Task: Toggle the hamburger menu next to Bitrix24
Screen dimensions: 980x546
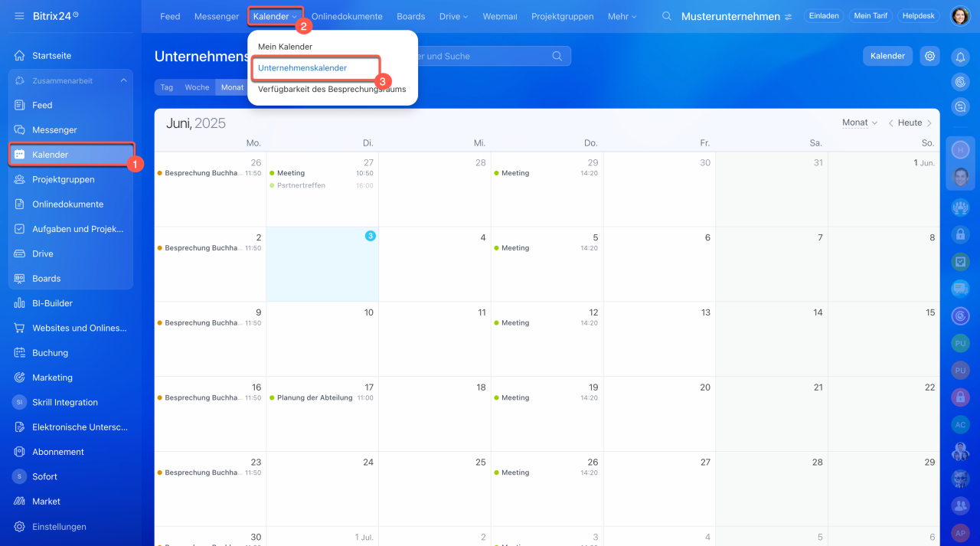Action: 19,16
